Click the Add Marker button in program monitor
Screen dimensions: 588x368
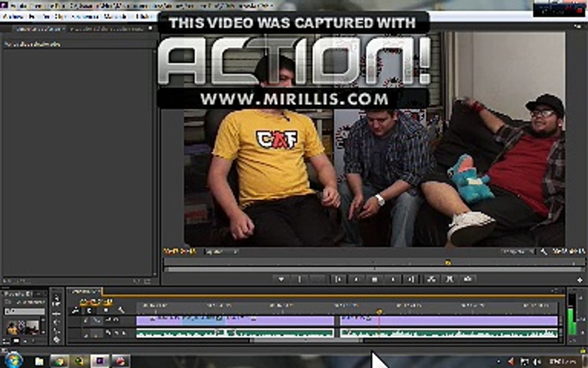tap(281, 279)
